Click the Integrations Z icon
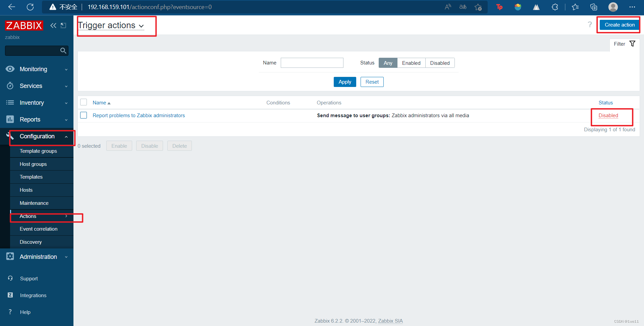 (10, 295)
